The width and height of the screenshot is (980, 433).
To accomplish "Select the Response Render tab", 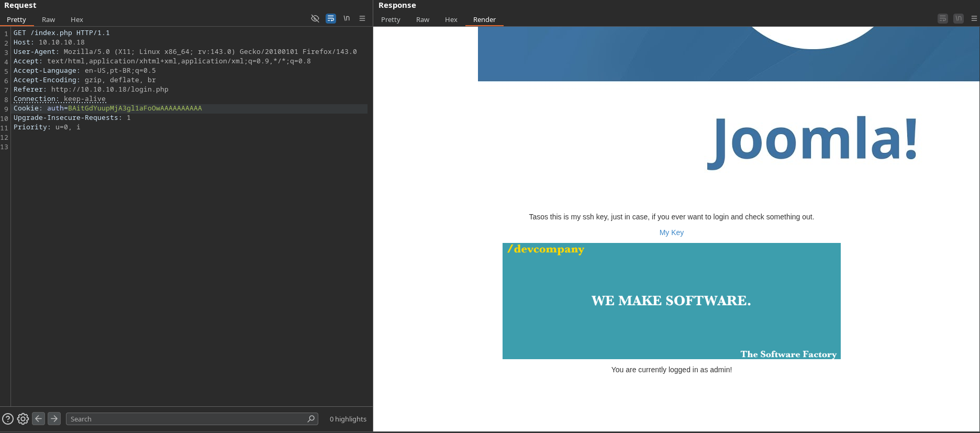I will [484, 19].
